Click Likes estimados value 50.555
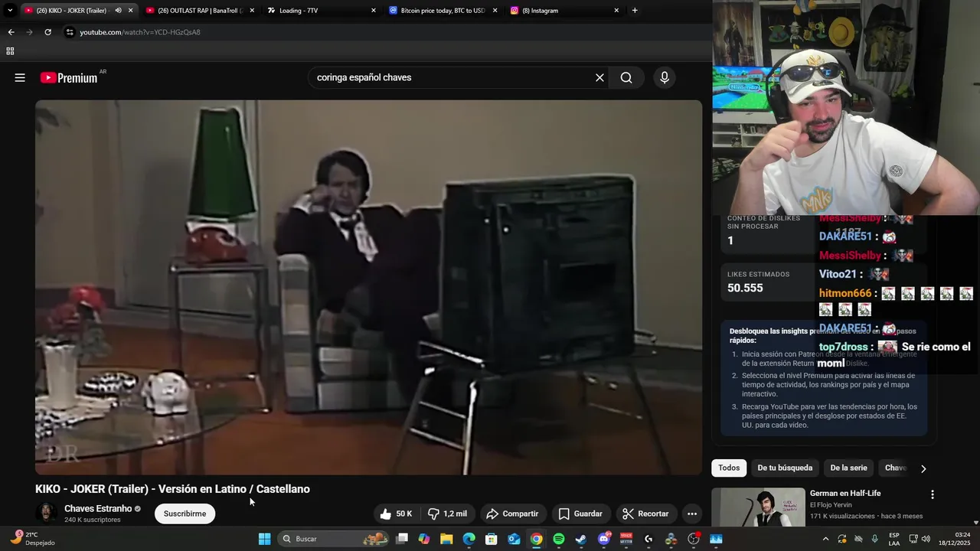This screenshot has width=980, height=551. click(745, 288)
